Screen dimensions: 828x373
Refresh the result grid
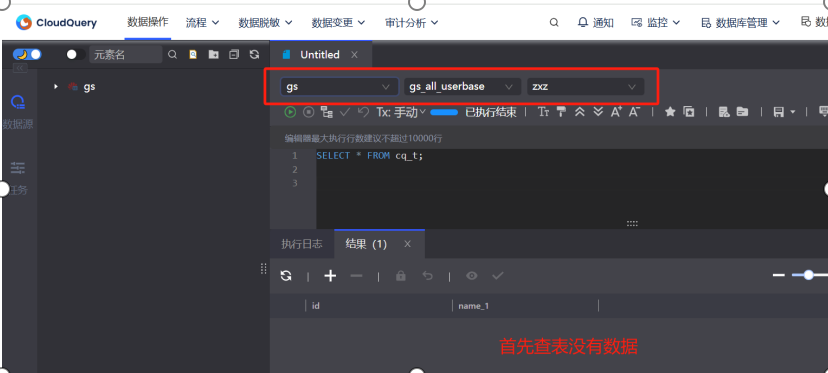[286, 276]
